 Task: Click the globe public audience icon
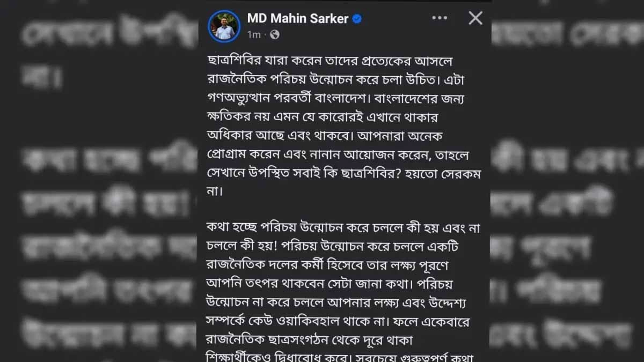pos(275,35)
